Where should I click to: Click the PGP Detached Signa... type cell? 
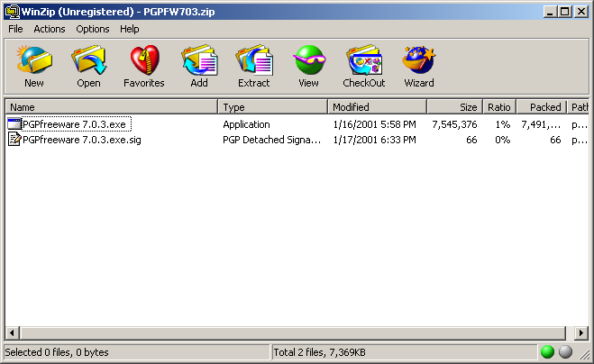coord(271,140)
